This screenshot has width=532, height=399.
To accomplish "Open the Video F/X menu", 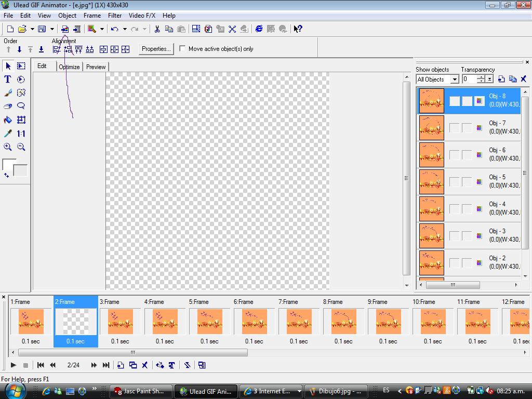I will 142,16.
